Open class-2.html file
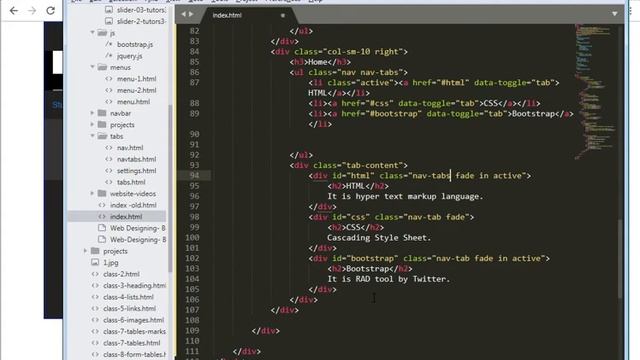 click(121, 274)
